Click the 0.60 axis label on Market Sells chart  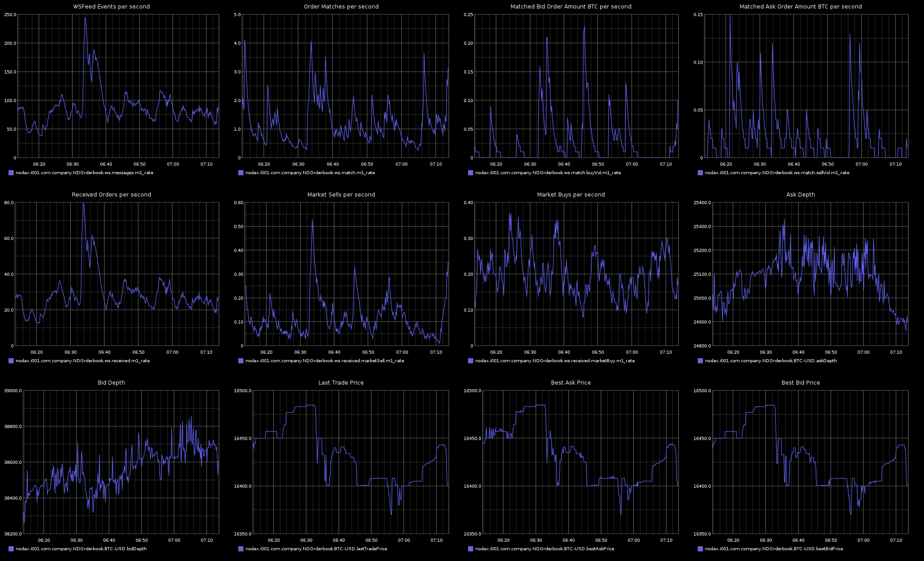239,203
